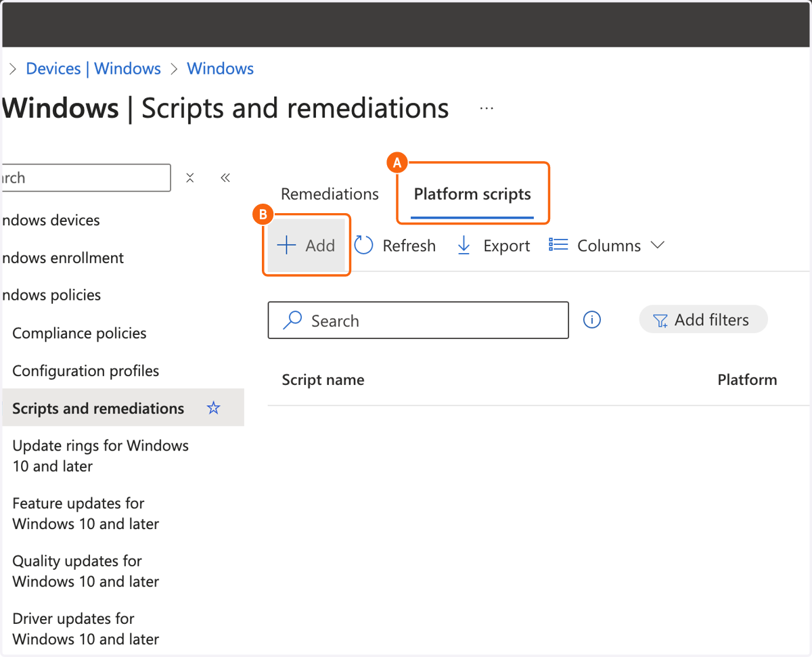This screenshot has width=812, height=657.
Task: Click the search info icon
Action: coord(592,319)
